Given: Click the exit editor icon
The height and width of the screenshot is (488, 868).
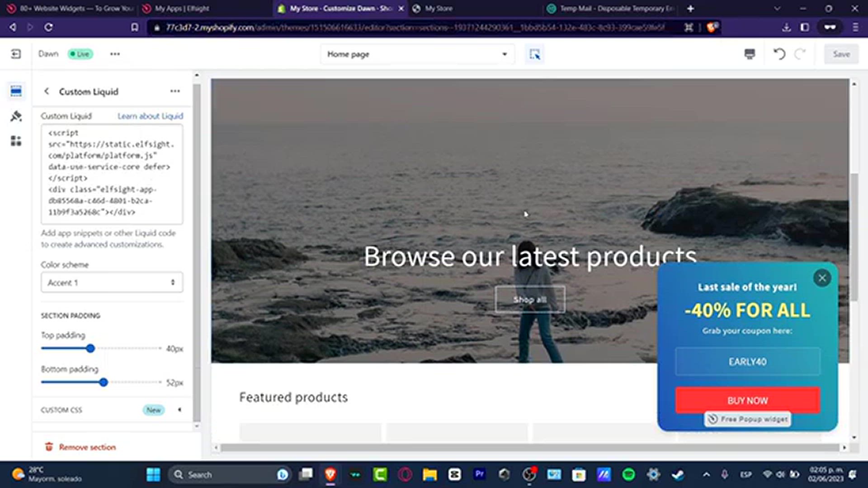Looking at the screenshot, I should point(16,54).
